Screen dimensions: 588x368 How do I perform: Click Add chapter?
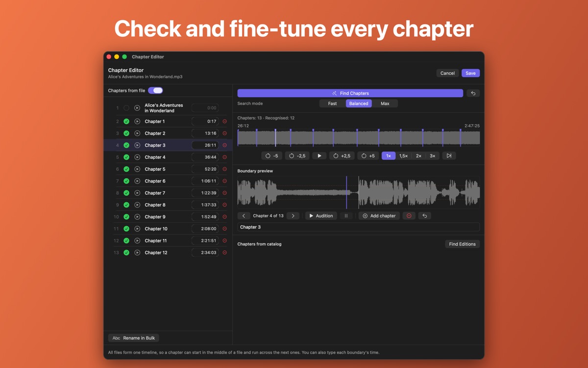click(x=379, y=216)
